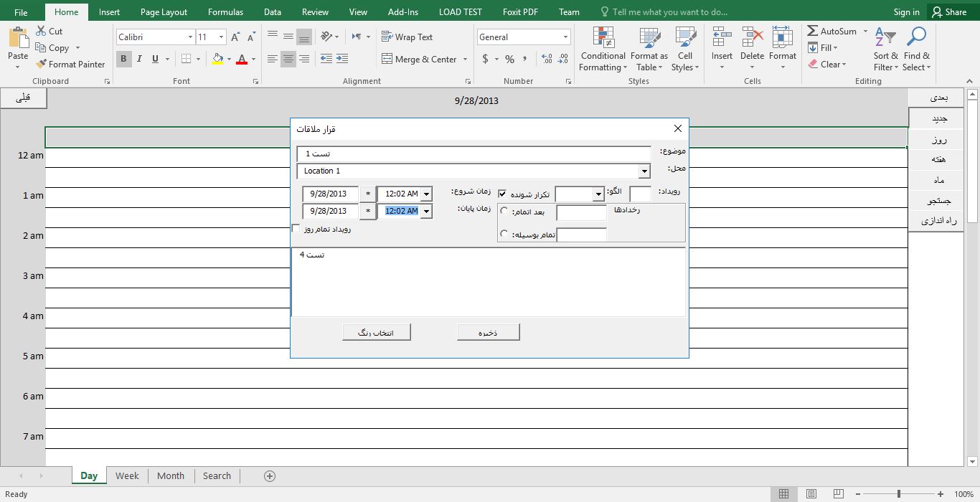
Task: Apply Percent Style format
Action: pos(509,59)
